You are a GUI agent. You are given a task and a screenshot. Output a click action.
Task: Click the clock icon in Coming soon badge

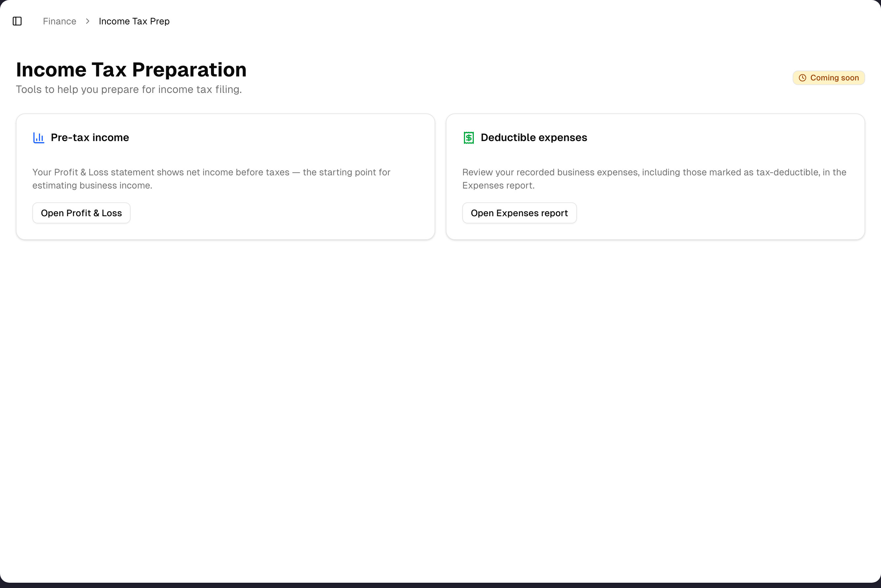coord(802,78)
